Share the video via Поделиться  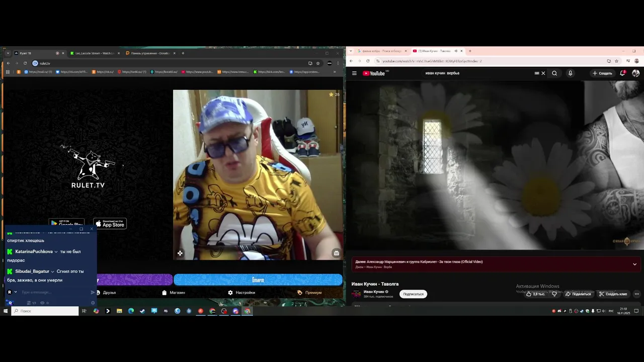pyautogui.click(x=578, y=294)
